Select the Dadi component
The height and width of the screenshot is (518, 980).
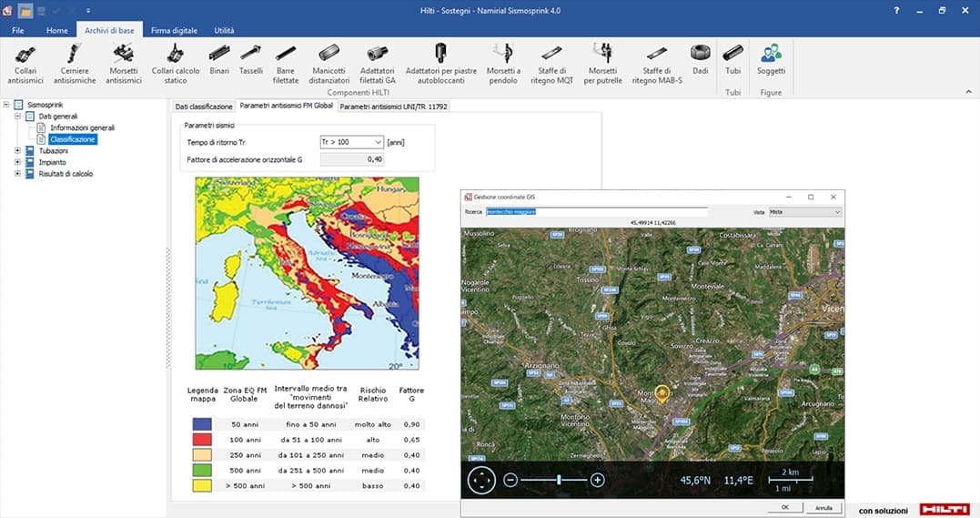click(700, 59)
